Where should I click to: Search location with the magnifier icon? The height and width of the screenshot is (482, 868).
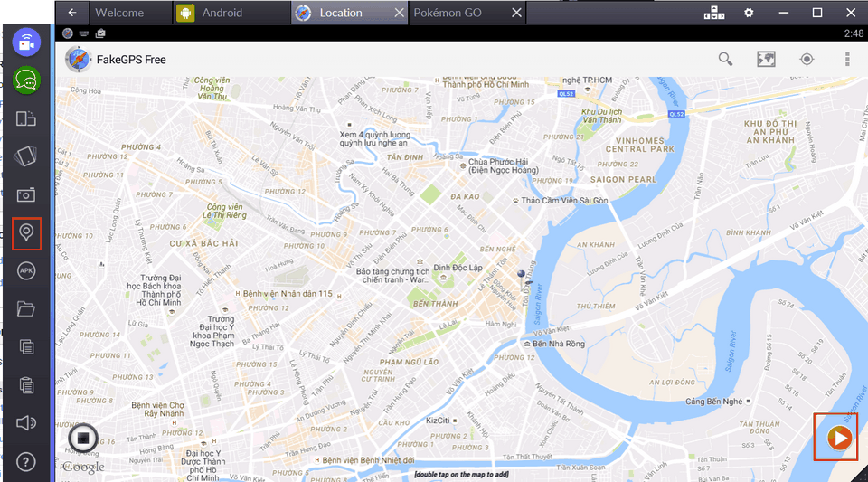pos(725,59)
